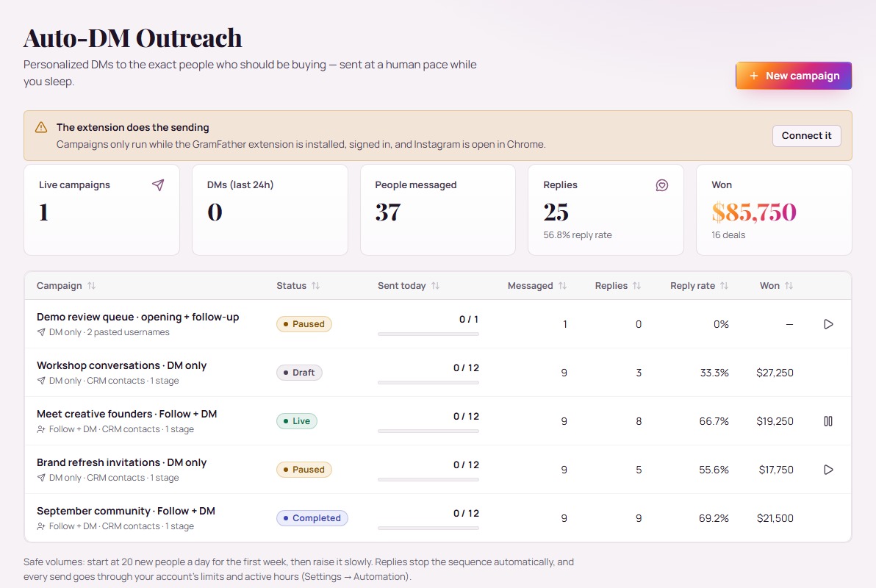Image resolution: width=876 pixels, height=588 pixels.
Task: Click the paper plane icon on Live campaigns card
Action: [x=158, y=185]
